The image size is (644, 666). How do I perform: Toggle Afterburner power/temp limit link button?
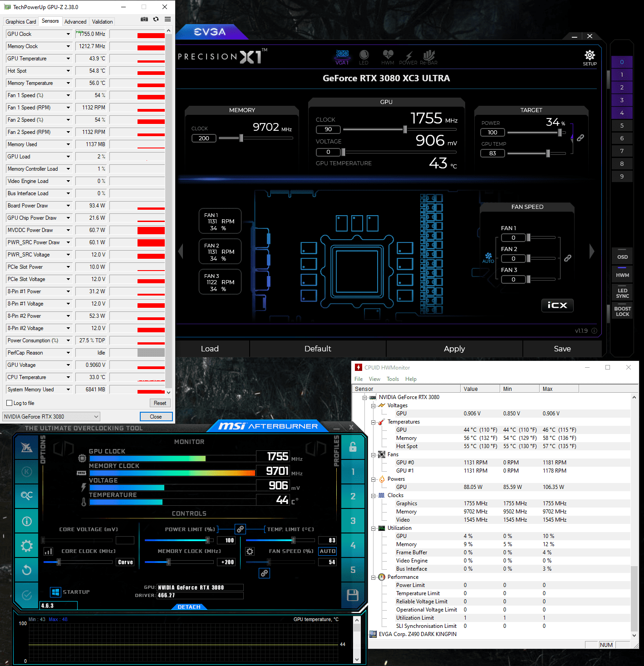coord(241,529)
